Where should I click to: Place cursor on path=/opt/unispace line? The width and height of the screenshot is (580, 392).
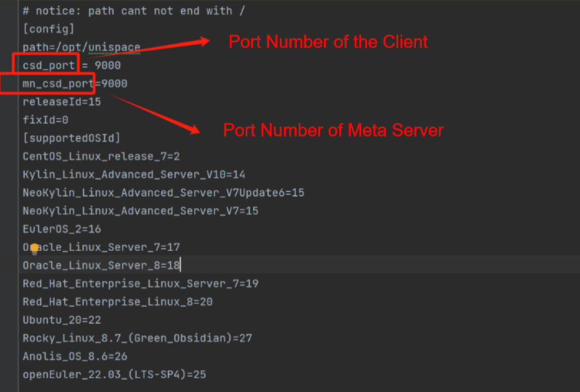81,47
